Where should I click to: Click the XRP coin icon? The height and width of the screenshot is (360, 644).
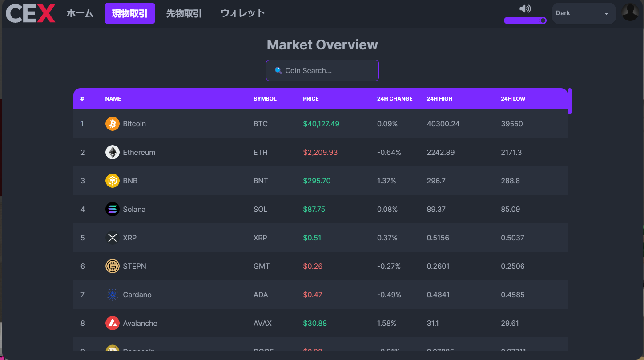point(113,238)
